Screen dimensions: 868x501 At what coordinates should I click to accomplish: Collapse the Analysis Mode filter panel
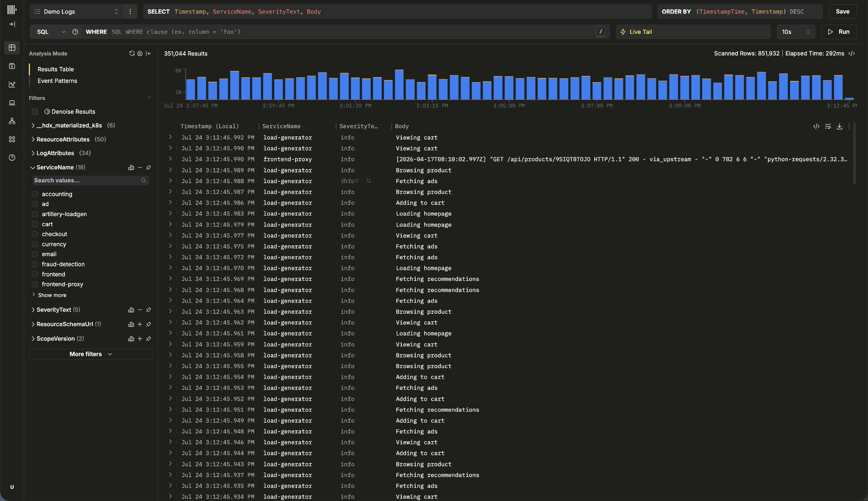coord(148,53)
